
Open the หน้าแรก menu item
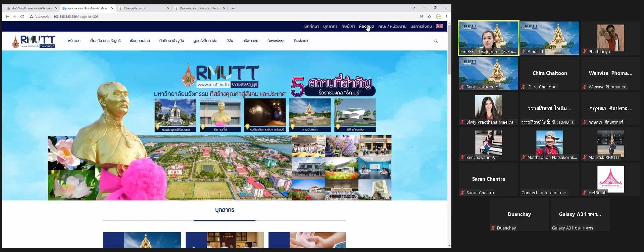(74, 41)
